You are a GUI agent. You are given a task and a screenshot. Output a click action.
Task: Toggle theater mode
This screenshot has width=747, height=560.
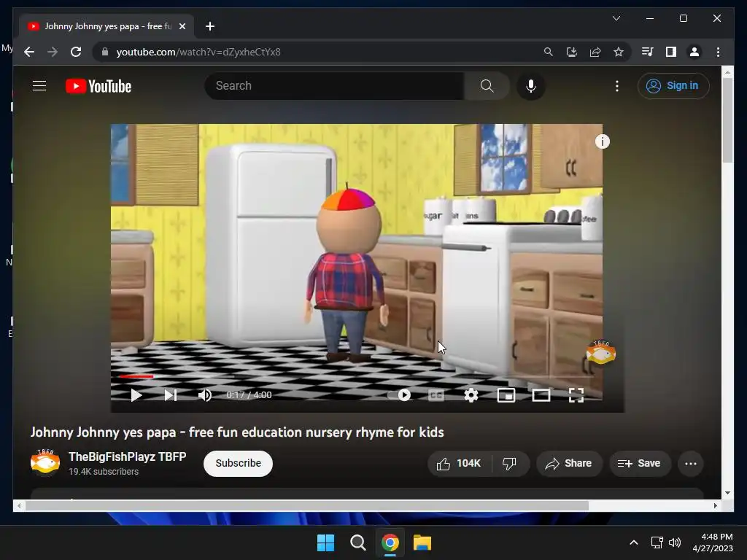click(541, 395)
